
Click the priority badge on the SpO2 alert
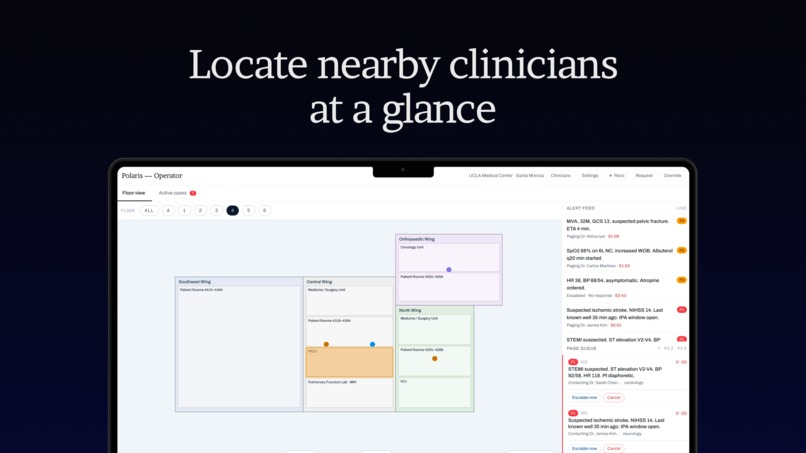coord(682,250)
